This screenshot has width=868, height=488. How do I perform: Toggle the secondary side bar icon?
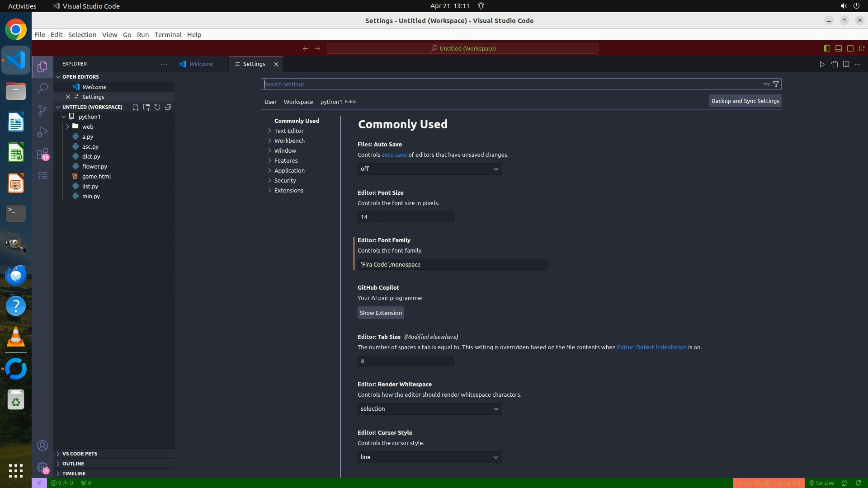850,48
